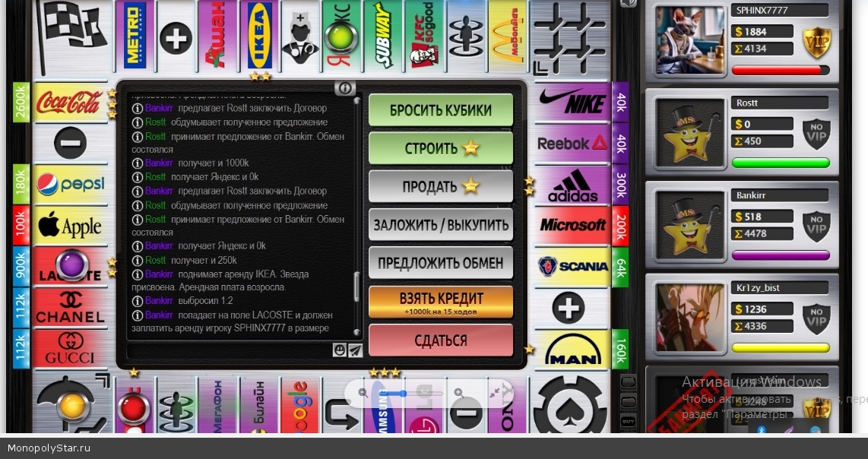
Task: Click the ПРОДАТЬ sell button
Action: point(441,186)
